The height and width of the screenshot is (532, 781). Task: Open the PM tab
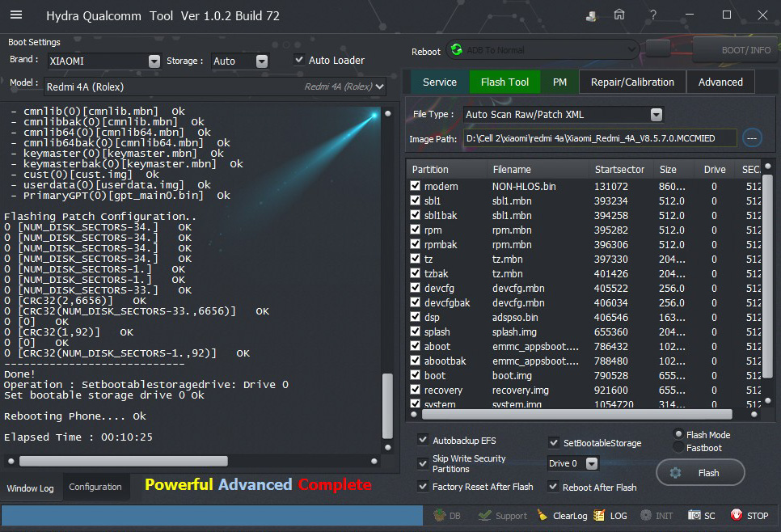(559, 82)
